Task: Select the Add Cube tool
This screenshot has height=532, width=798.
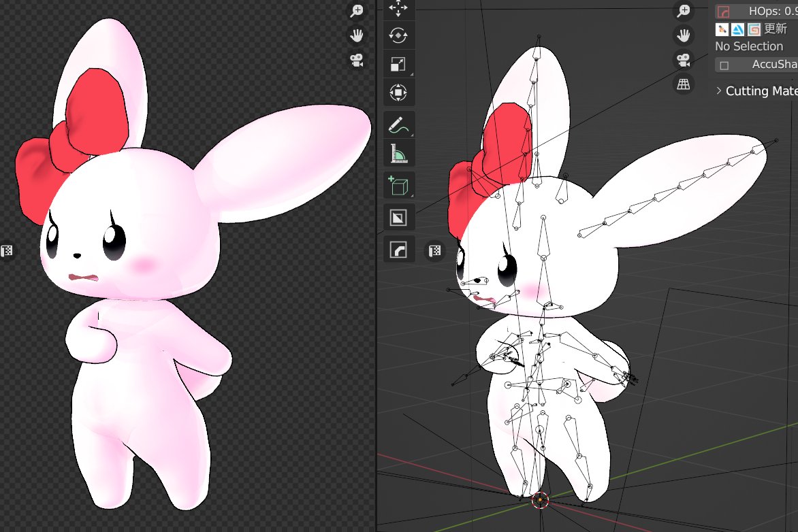Action: click(x=398, y=185)
